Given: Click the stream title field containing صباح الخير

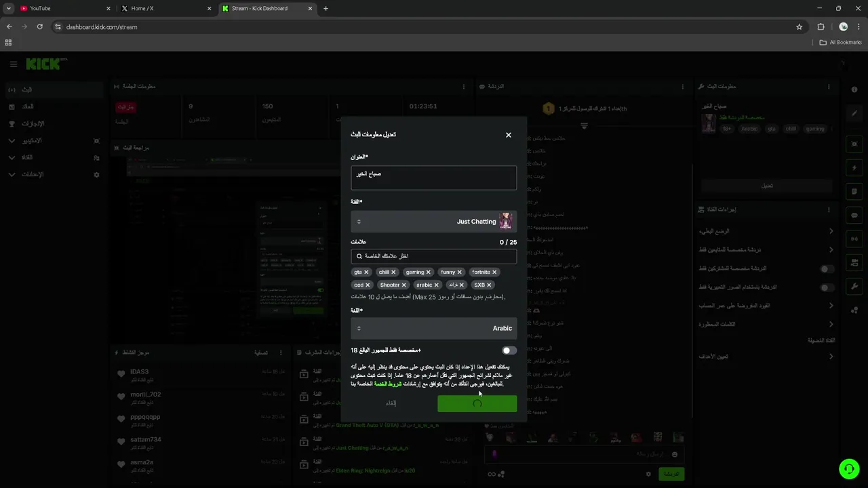Looking at the screenshot, I should pos(434,178).
